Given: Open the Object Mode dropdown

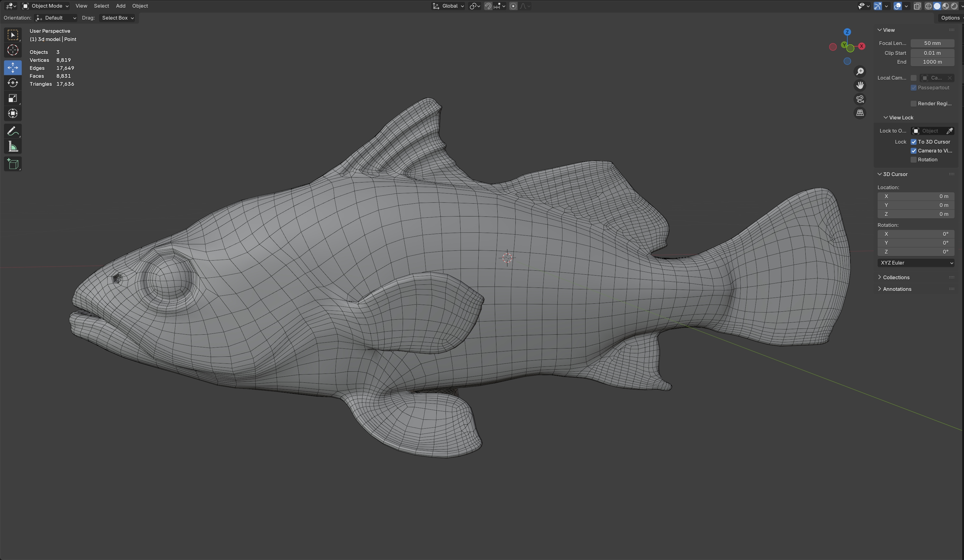Looking at the screenshot, I should click(46, 6).
